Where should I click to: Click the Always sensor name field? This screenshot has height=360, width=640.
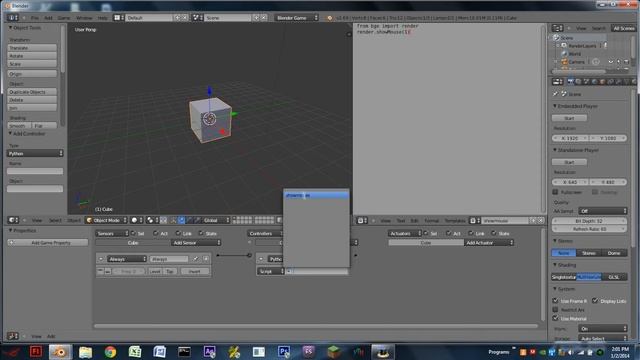coord(169,259)
